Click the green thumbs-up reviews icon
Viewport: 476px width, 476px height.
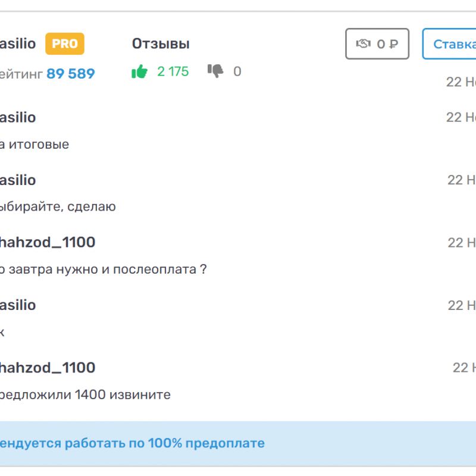point(139,72)
